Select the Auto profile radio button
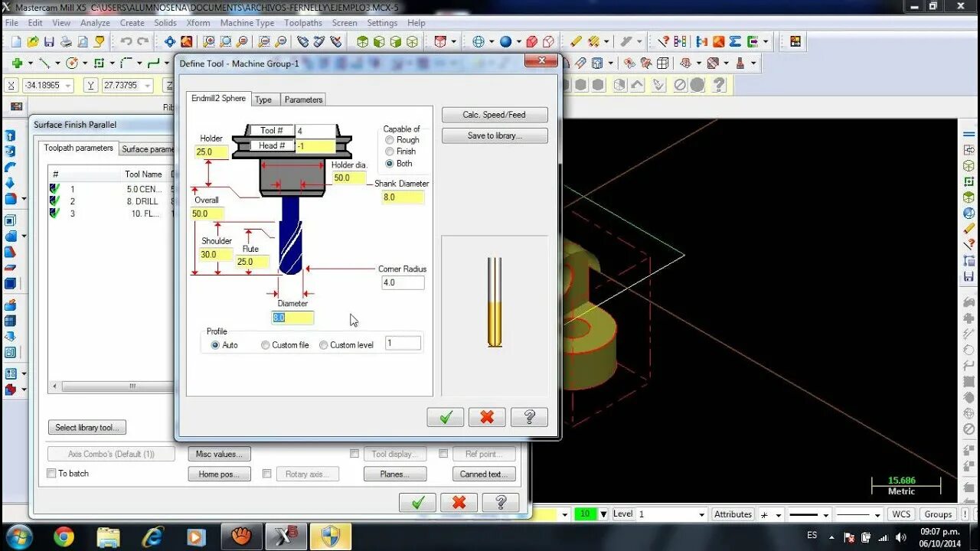 tap(215, 345)
